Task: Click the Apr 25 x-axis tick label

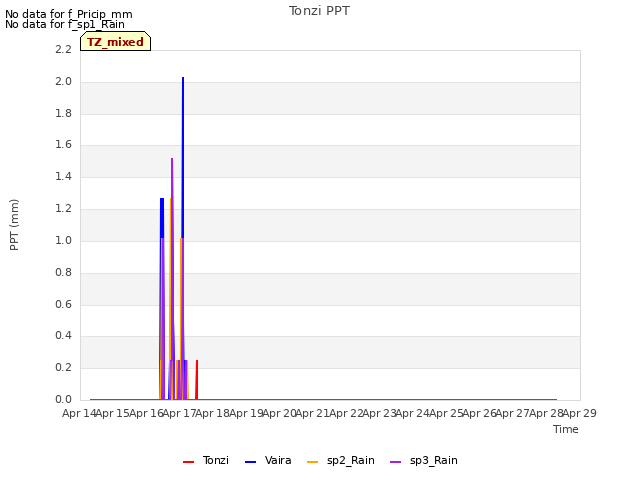Action: click(446, 413)
